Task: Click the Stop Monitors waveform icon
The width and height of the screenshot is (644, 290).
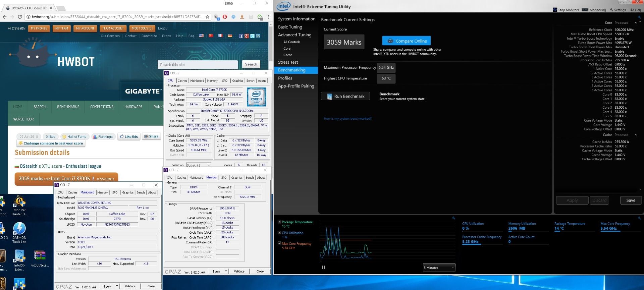Action: click(x=555, y=10)
